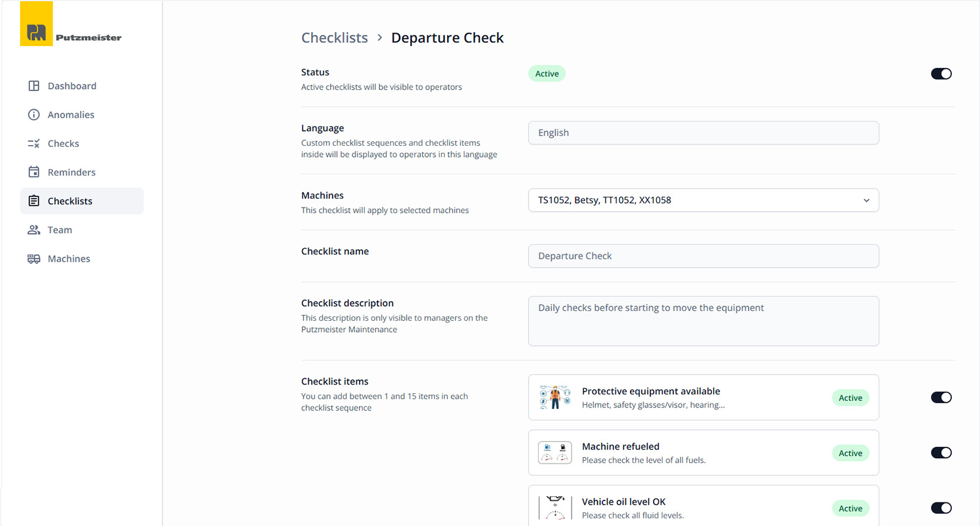Click the Checklists clipboard icon
This screenshot has width=980, height=526.
[x=34, y=201]
